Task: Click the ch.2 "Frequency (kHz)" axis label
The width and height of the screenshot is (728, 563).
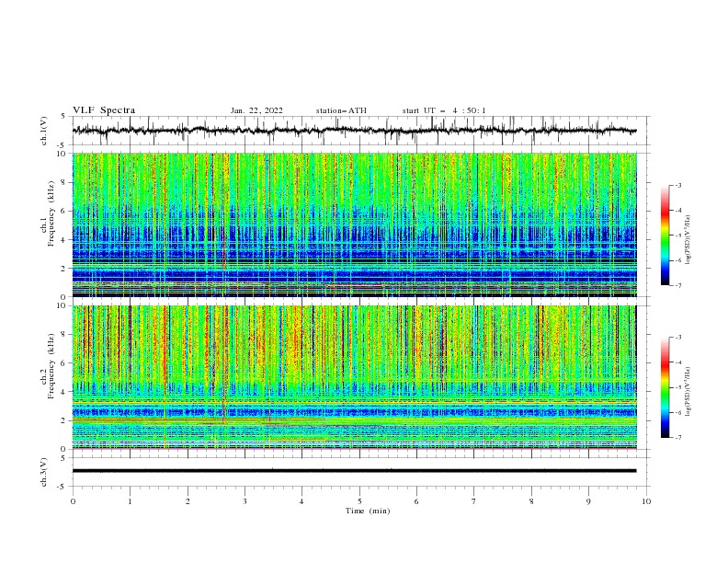Action: point(51,366)
